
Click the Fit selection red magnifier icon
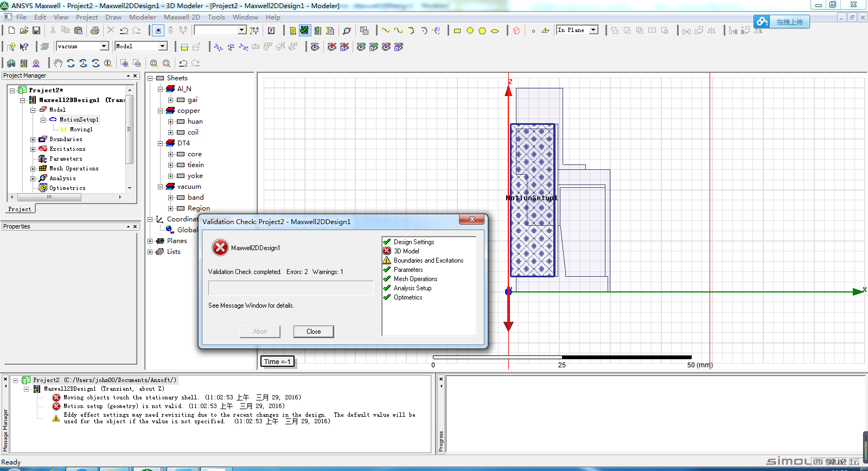[167, 63]
